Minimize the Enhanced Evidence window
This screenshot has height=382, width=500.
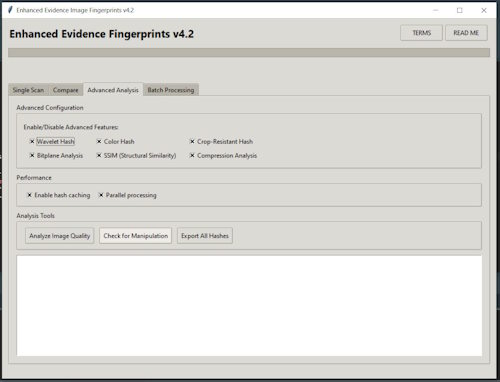pos(435,10)
